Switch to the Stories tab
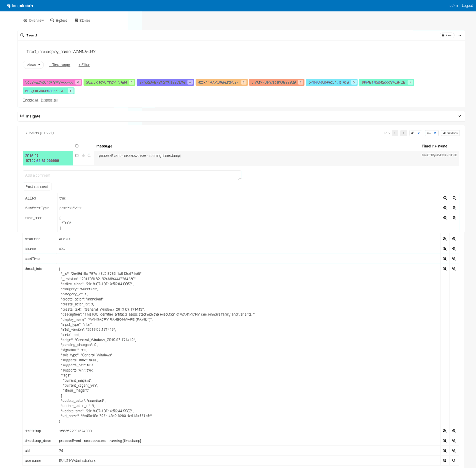This screenshot has height=472, width=476. [x=83, y=20]
